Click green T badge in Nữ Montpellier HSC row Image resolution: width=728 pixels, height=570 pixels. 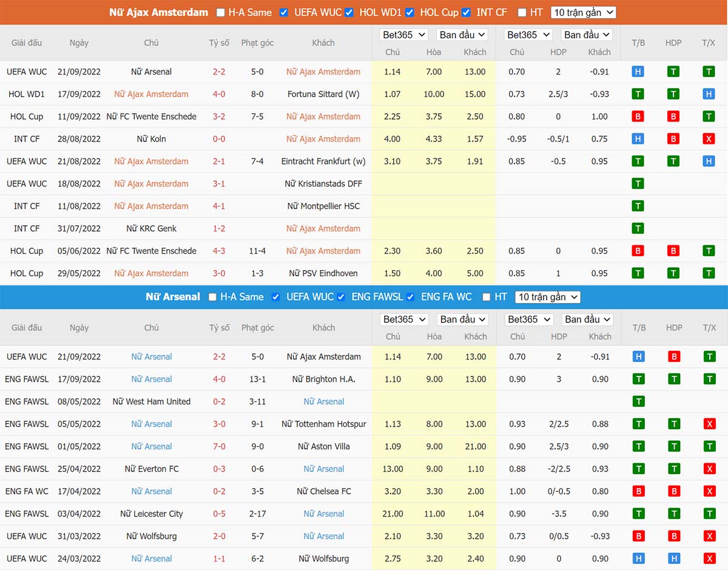[x=638, y=206]
